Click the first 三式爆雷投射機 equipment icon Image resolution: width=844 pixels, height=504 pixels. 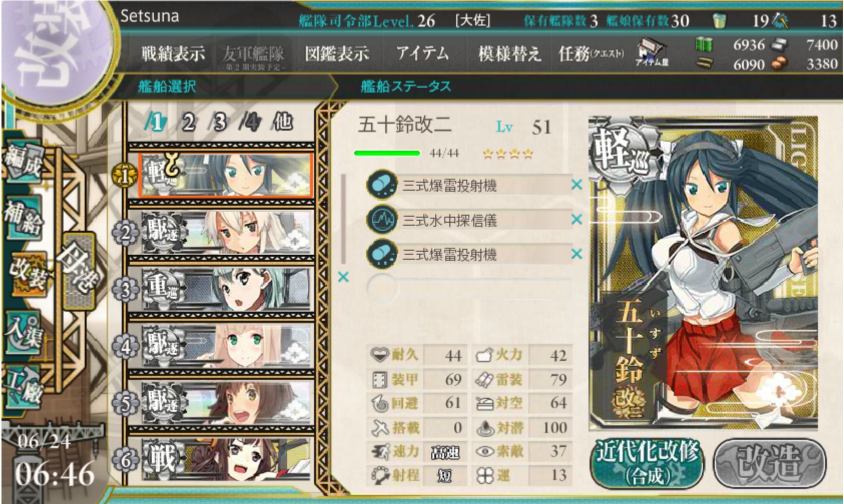tap(382, 185)
